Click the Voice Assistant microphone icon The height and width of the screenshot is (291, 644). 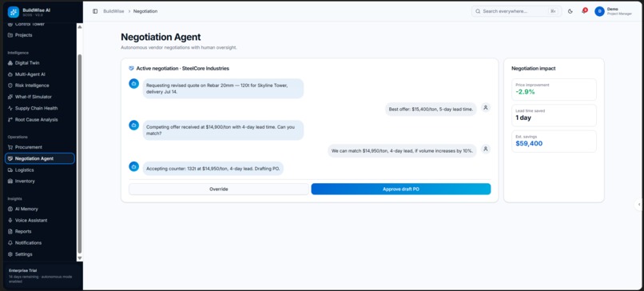click(10, 221)
